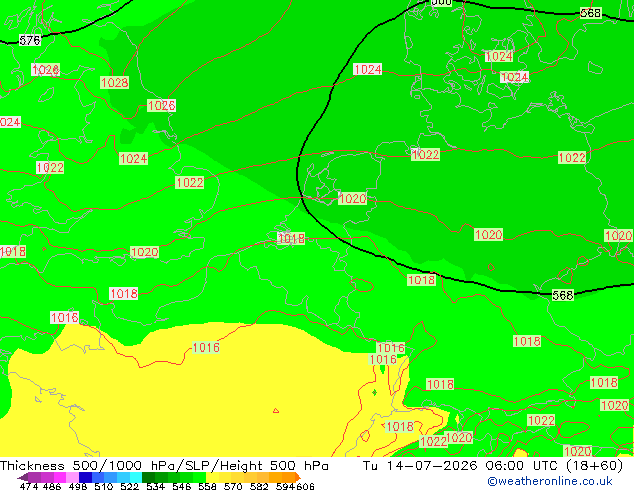Click the 510 legend value
This screenshot has width=634, height=490.
[104, 486]
